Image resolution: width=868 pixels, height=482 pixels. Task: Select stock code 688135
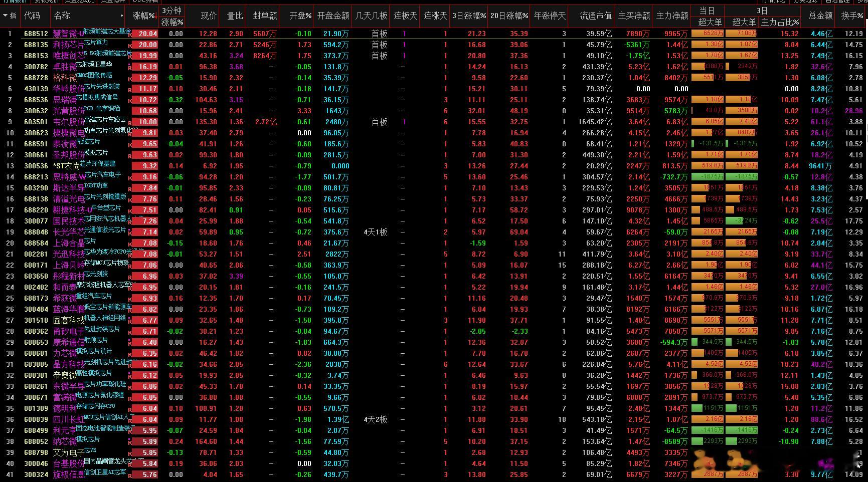coord(36,45)
